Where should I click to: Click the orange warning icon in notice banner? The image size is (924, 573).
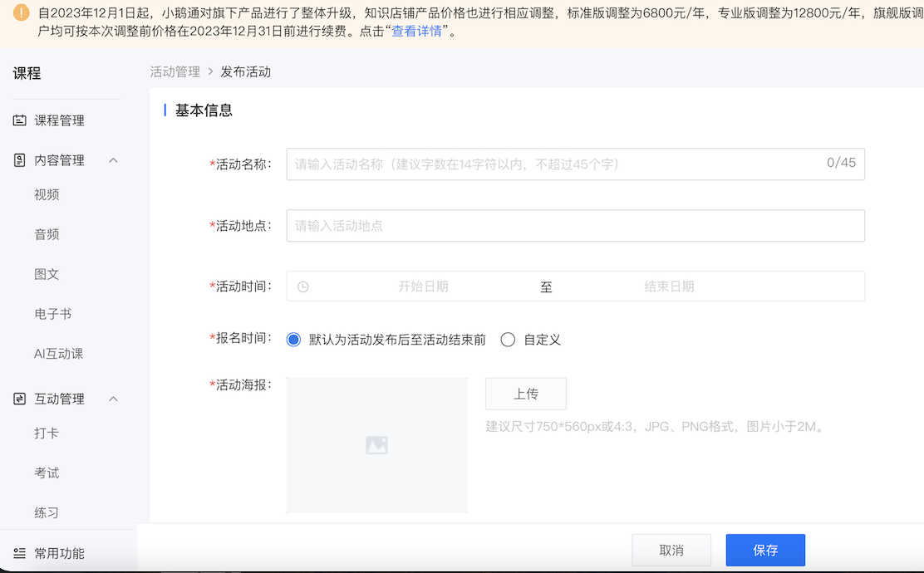tap(22, 12)
